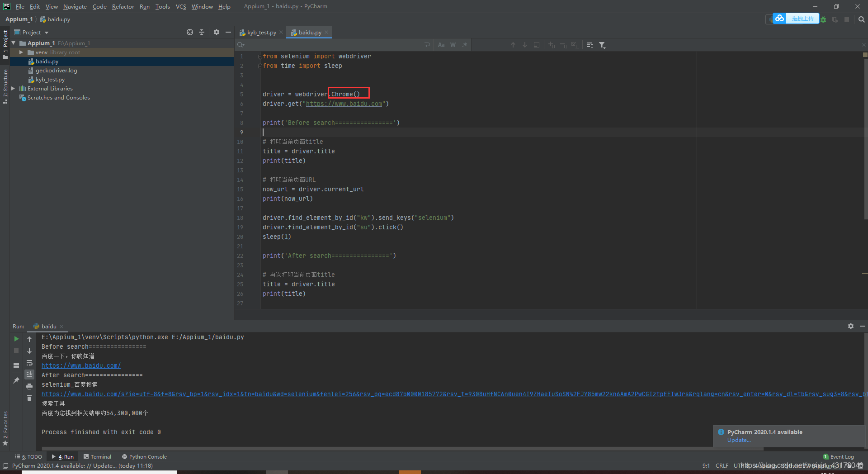This screenshot has height=474, width=868.
Task: Open the Refactor menu
Action: [x=123, y=6]
